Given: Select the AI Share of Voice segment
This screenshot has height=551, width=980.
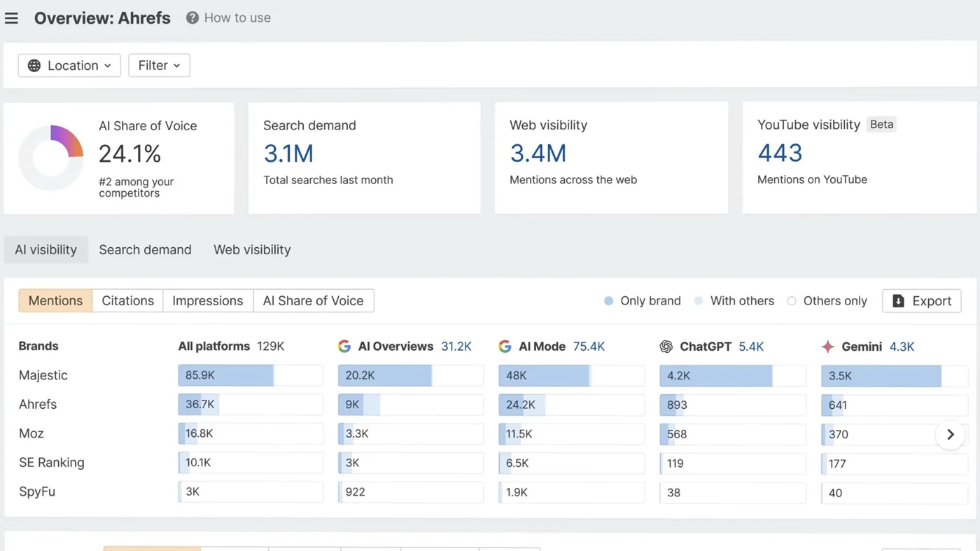Looking at the screenshot, I should click(x=313, y=301).
